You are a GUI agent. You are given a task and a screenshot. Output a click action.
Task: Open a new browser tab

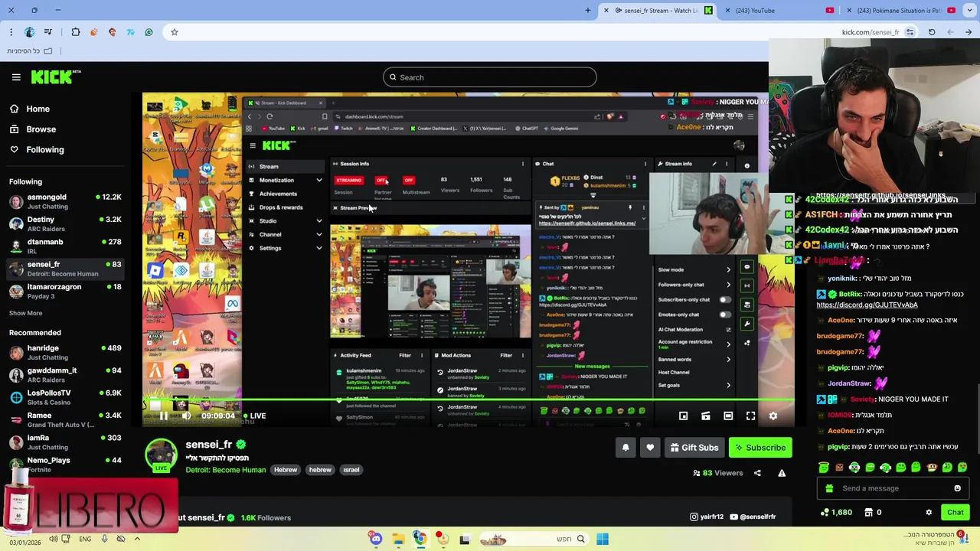(588, 11)
